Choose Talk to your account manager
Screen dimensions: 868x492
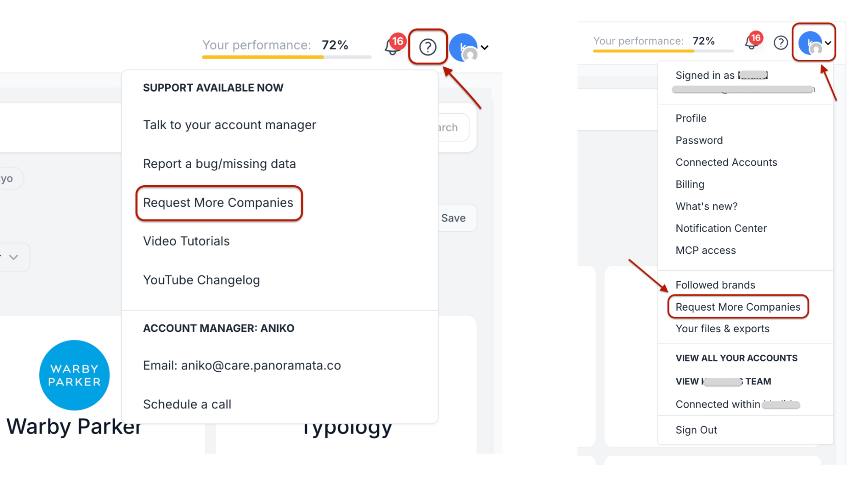(229, 125)
